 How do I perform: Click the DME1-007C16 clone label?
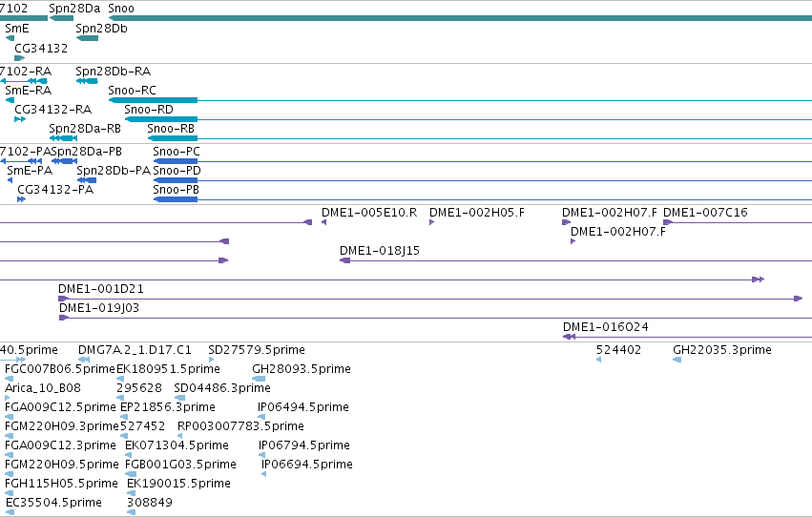coord(705,212)
